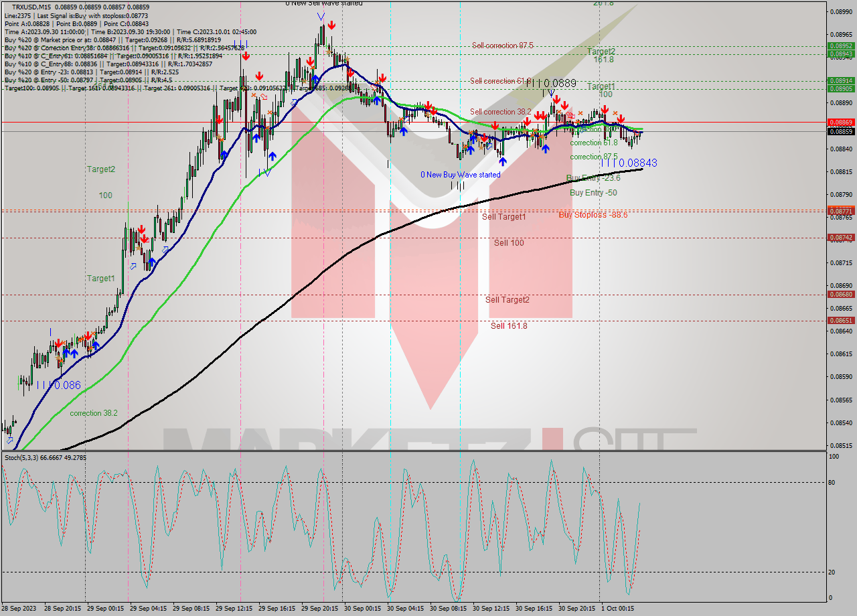Click the 0.08815 price axis value
This screenshot has height=616, width=857.
(x=841, y=171)
